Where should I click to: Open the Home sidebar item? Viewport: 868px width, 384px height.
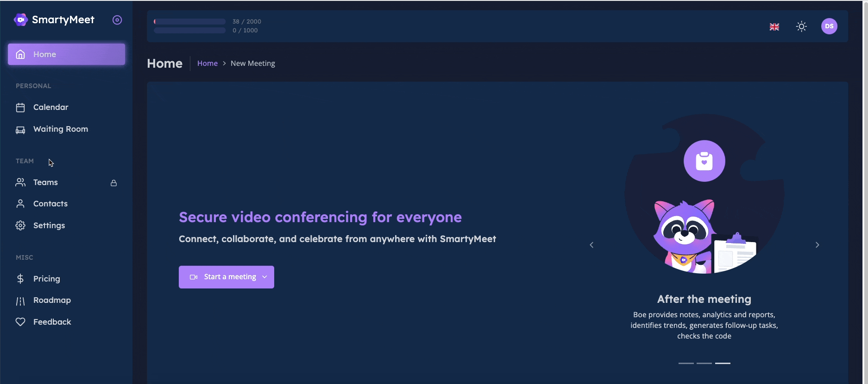66,54
